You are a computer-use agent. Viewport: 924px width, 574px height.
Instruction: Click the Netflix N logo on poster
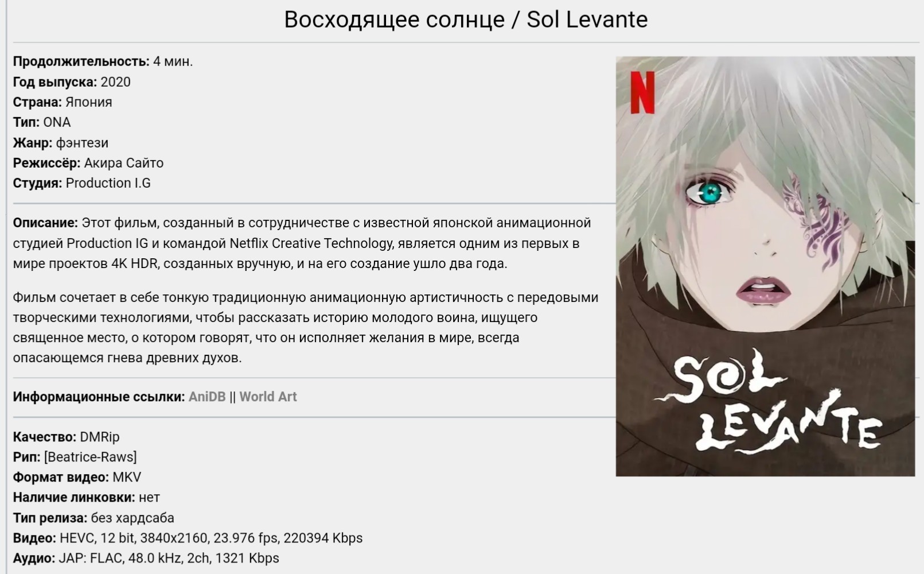(642, 92)
